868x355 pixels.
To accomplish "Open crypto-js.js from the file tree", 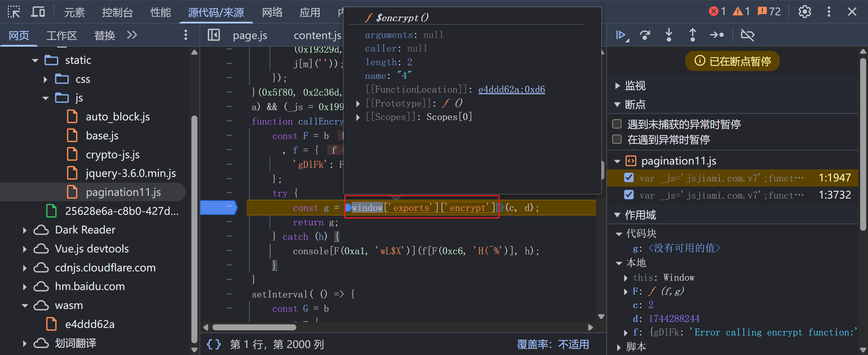I will point(112,154).
